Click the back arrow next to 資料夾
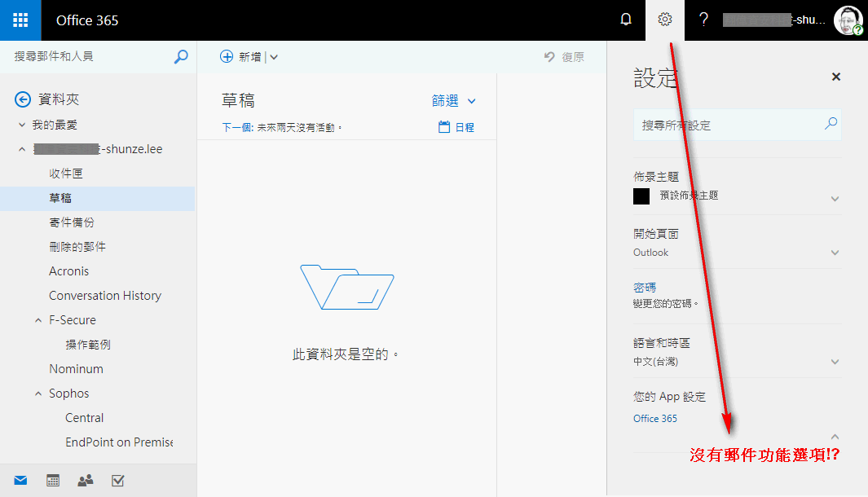 tap(23, 99)
